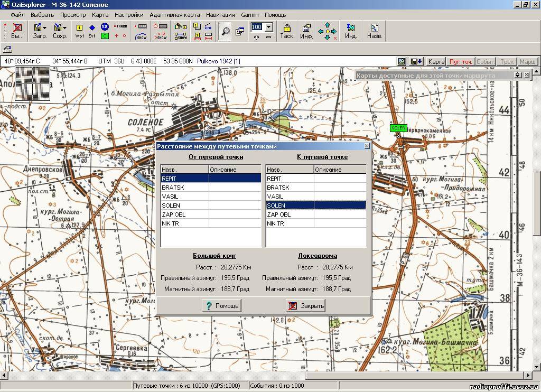The height and width of the screenshot is (392, 541).
Task: Click the waypoint distance icon with red arrows
Action: [197, 36]
